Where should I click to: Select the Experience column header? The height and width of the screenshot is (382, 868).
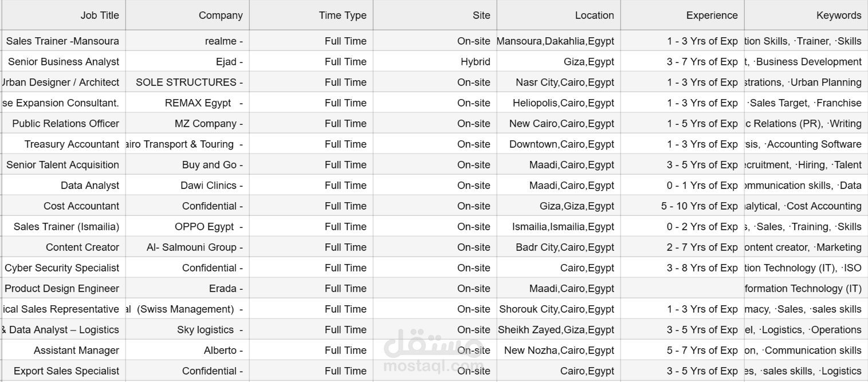682,15
